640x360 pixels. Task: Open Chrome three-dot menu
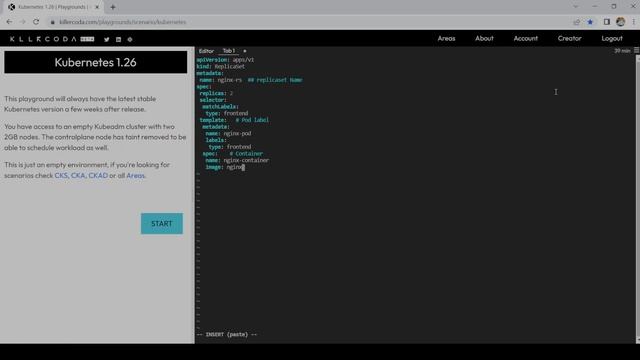coord(634,22)
